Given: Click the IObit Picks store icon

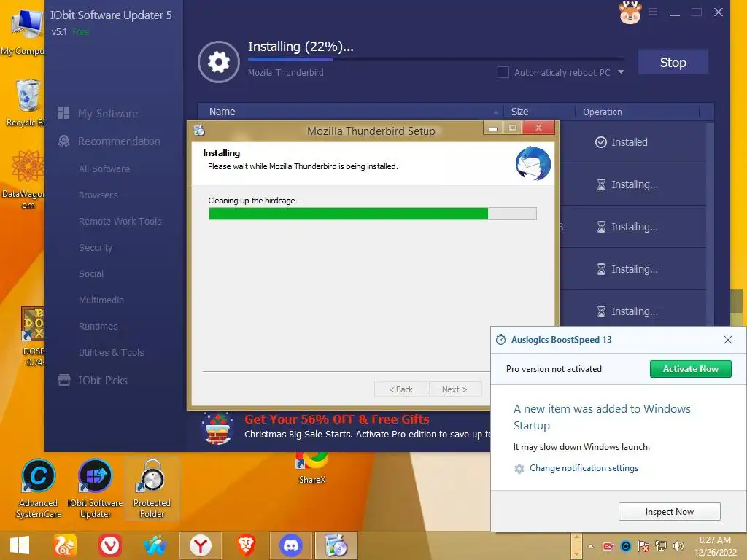Looking at the screenshot, I should point(64,380).
